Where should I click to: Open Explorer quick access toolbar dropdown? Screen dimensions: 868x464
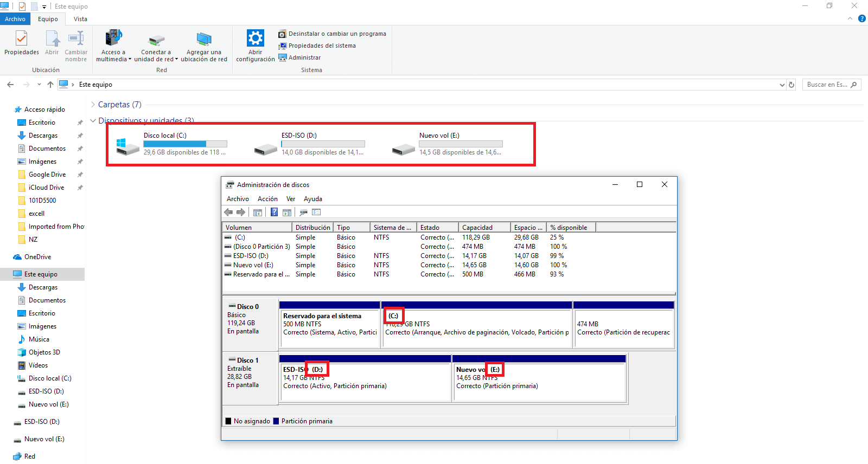tap(44, 7)
